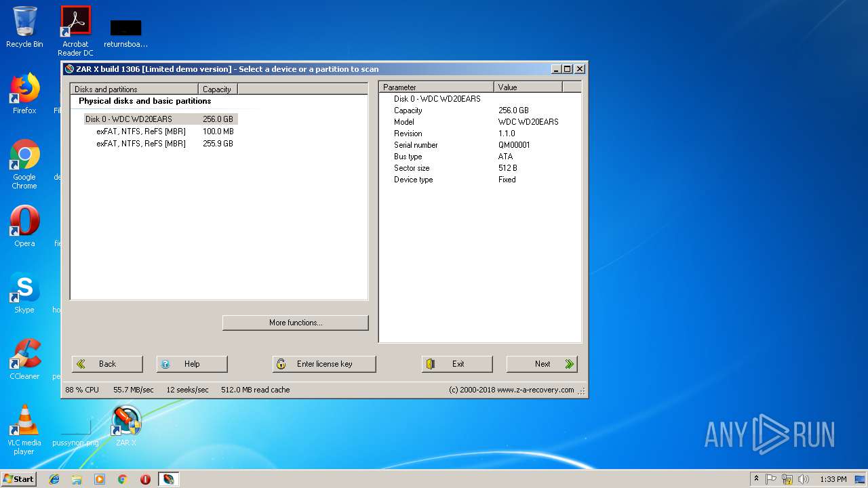
Task: Click the network tray icon
Action: pyautogui.click(x=787, y=479)
